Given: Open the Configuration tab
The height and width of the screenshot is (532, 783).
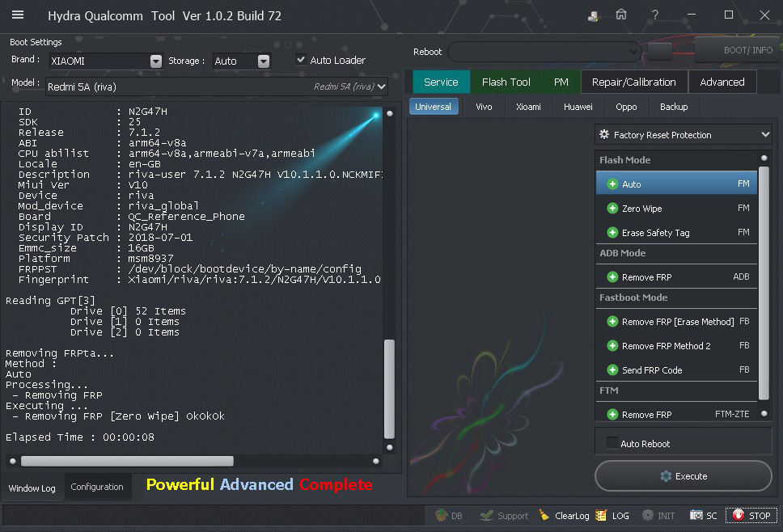Looking at the screenshot, I should pyautogui.click(x=97, y=487).
